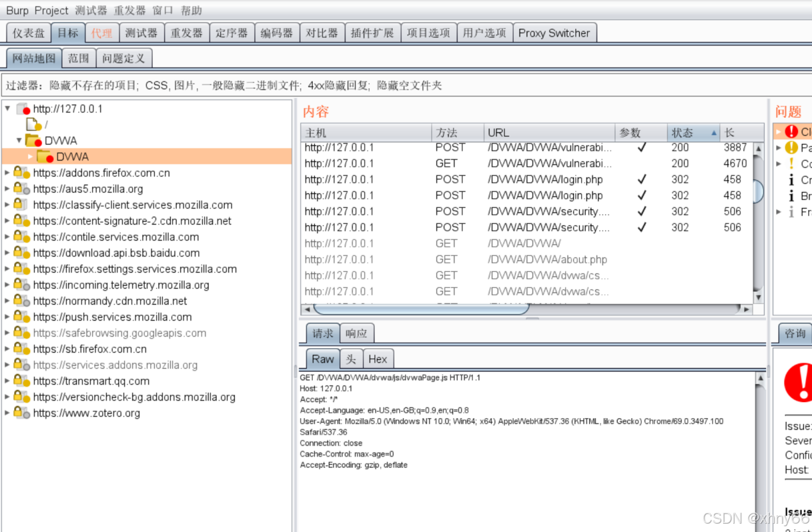Image resolution: width=812 pixels, height=532 pixels.
Task: Click the lock icon beside firefox.settings.services.mozilla.com
Action: coord(22,269)
